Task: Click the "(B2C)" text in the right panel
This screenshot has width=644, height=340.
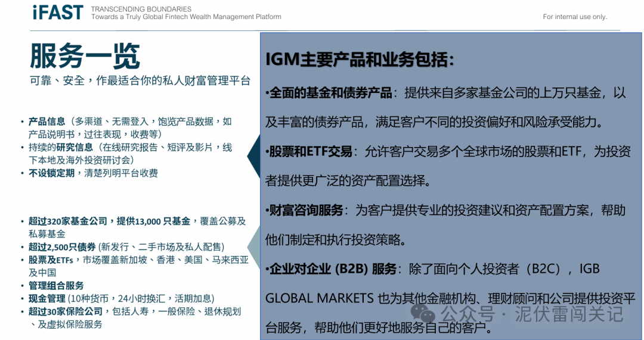Action: (546, 269)
